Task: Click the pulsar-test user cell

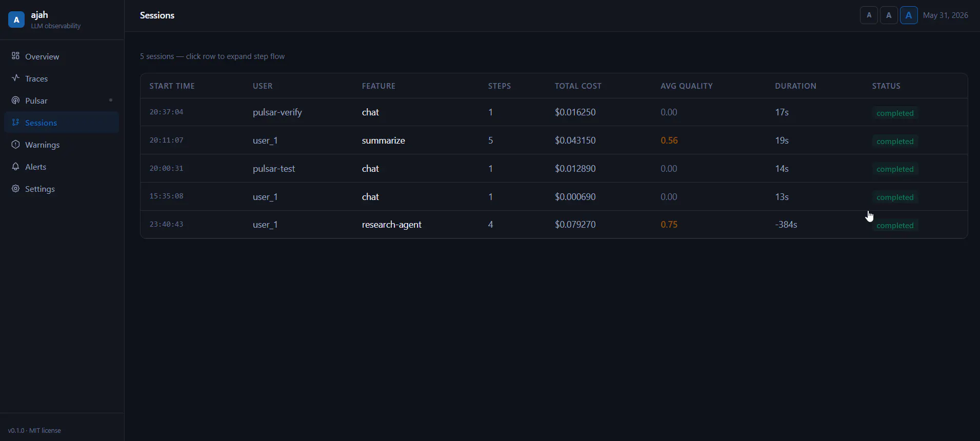Action: tap(274, 169)
